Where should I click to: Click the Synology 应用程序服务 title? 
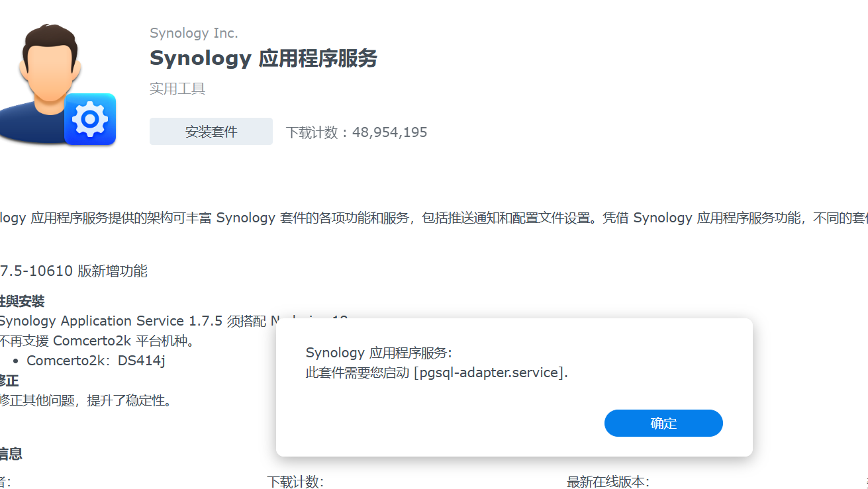[264, 58]
